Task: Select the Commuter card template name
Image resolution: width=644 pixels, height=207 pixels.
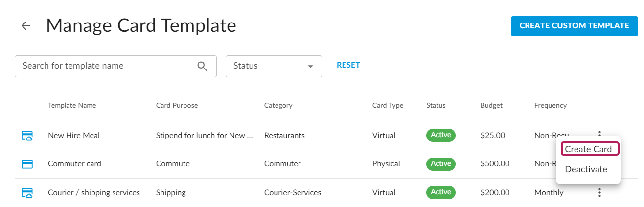Action: tap(74, 164)
